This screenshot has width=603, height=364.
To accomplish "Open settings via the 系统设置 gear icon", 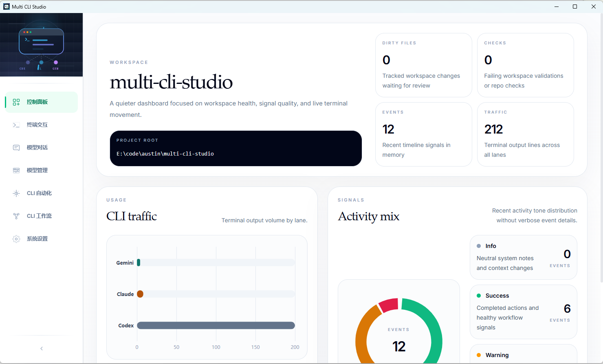I will [x=16, y=239].
